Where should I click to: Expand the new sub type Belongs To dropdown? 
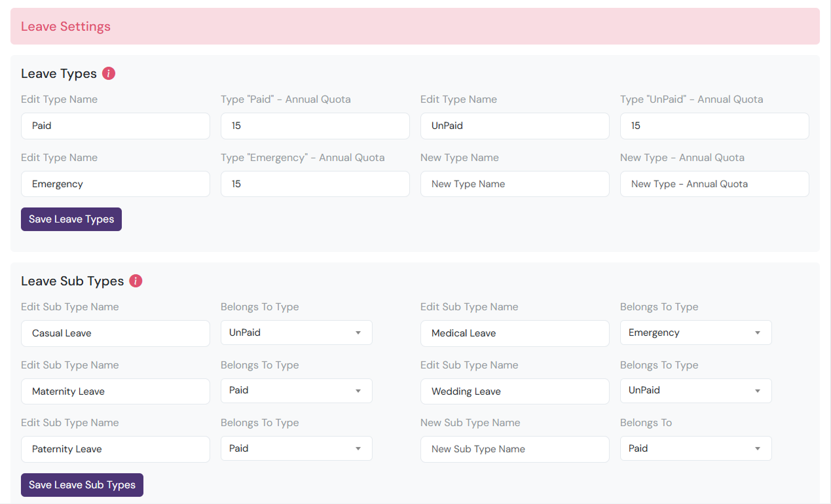click(x=695, y=448)
